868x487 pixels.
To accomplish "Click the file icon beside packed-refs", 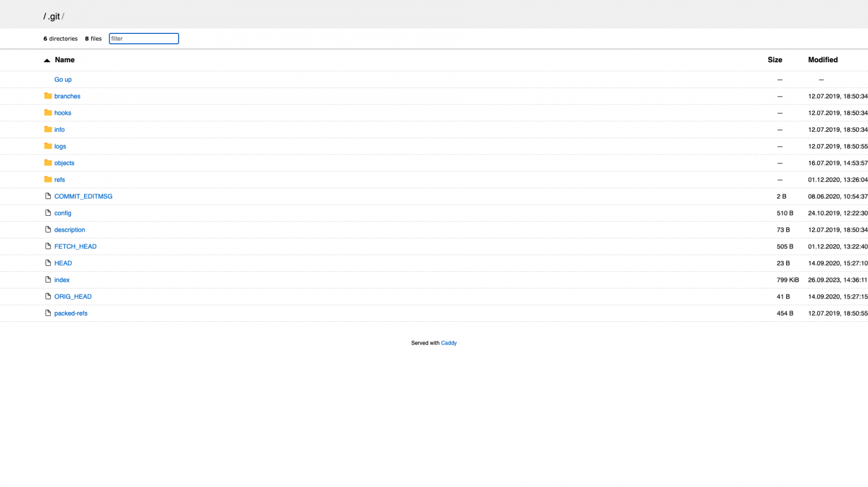I will tap(48, 313).
